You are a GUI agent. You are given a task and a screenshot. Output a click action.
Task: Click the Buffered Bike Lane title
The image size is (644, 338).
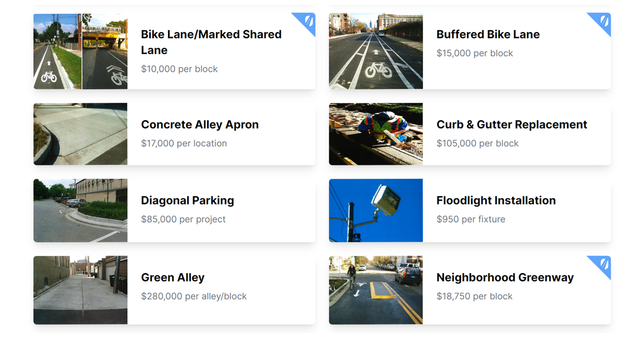click(x=488, y=34)
